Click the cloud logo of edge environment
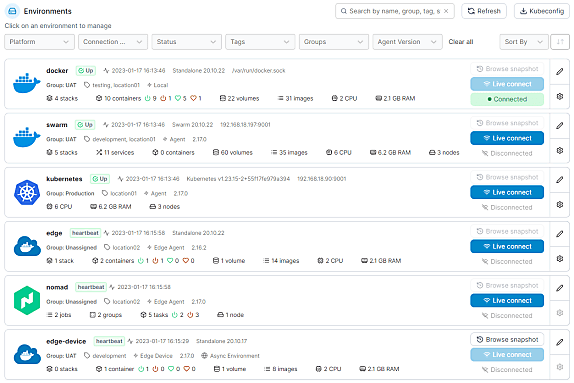This screenshot has height=383, width=574. coord(27,246)
